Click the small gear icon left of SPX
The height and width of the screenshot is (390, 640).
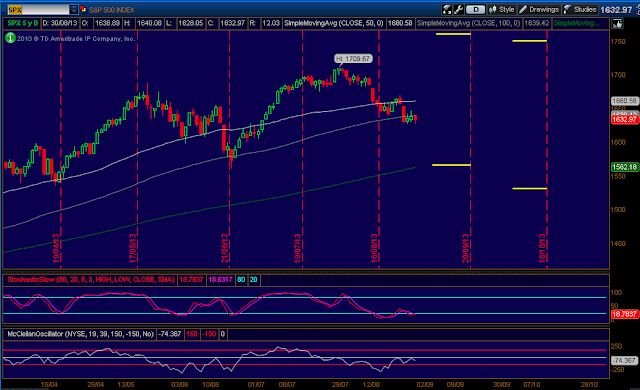(x=4, y=9)
